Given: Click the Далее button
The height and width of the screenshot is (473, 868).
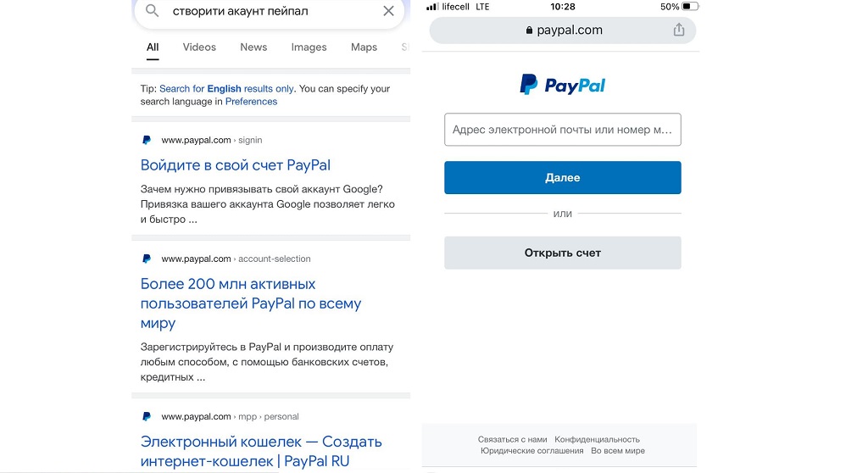Looking at the screenshot, I should pyautogui.click(x=563, y=177).
